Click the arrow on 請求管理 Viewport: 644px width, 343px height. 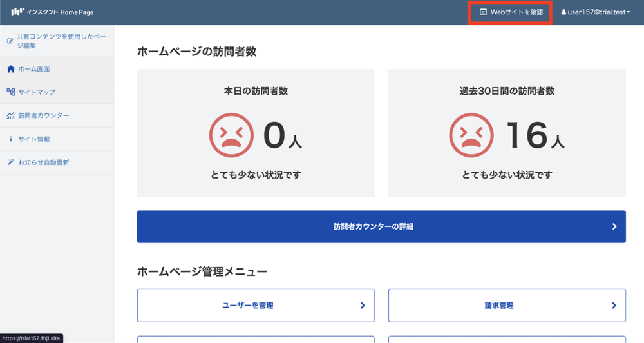pyautogui.click(x=614, y=306)
